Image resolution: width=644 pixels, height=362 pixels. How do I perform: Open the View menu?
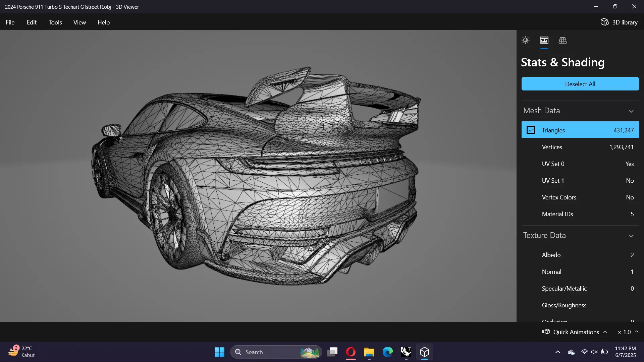(x=79, y=22)
